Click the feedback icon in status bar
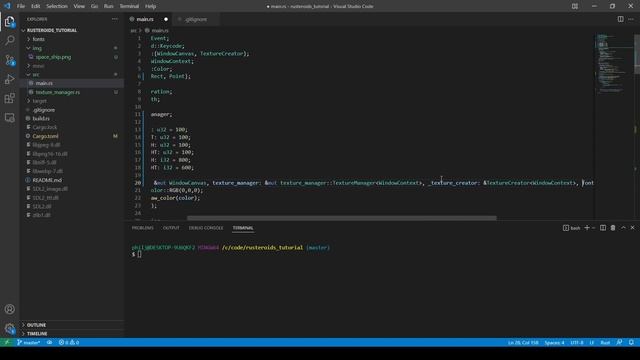This screenshot has width=640, height=360. click(620, 342)
